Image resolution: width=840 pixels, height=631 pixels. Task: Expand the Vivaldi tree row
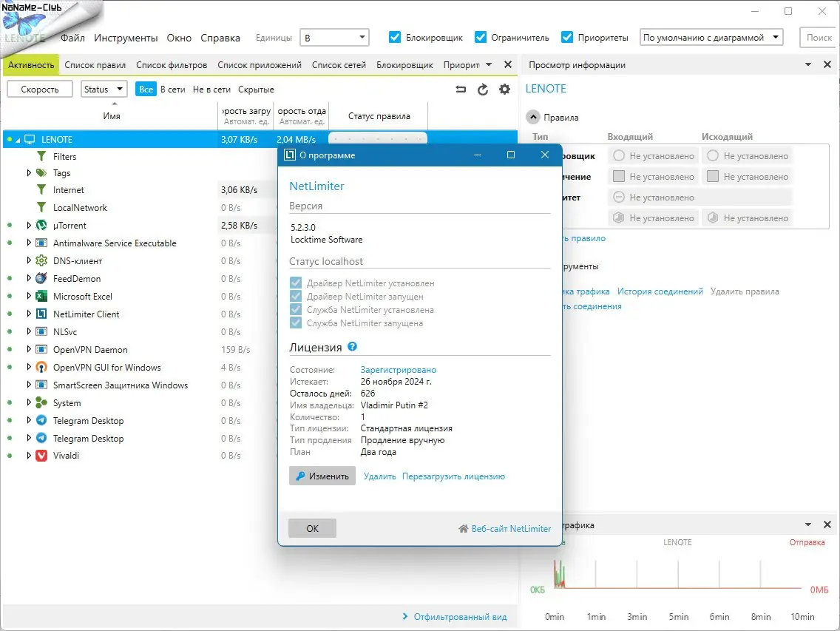click(29, 456)
